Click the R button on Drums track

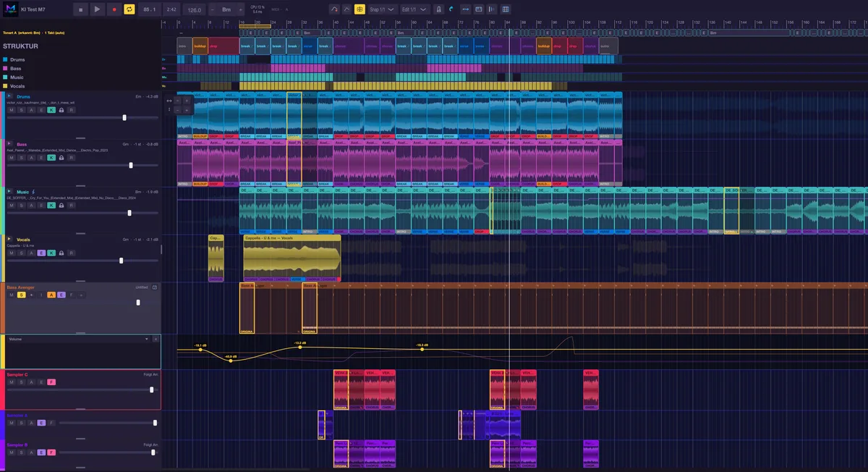pos(72,110)
